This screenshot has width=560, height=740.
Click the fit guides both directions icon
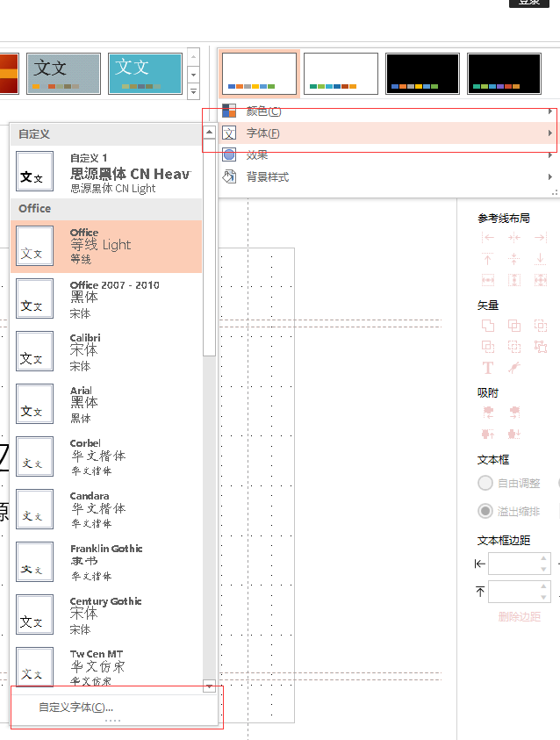coord(541,280)
